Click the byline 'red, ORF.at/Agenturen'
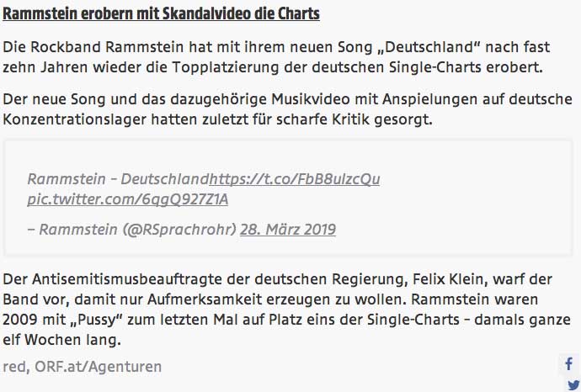This screenshot has width=581, height=392. 83,366
